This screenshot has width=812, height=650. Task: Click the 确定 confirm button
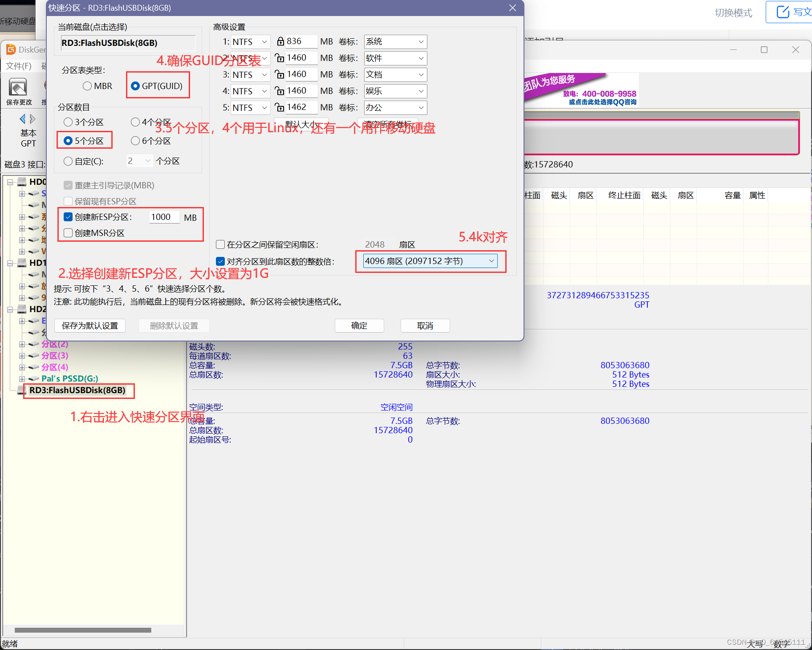coord(359,325)
